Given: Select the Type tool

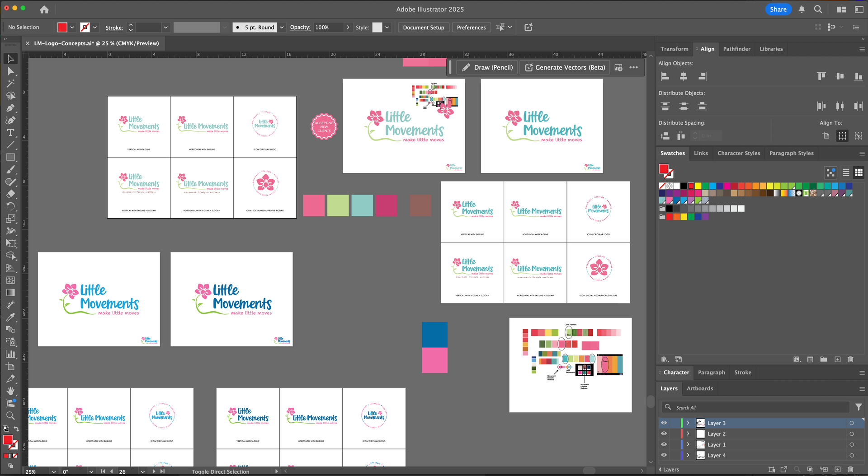Looking at the screenshot, I should click(x=10, y=133).
